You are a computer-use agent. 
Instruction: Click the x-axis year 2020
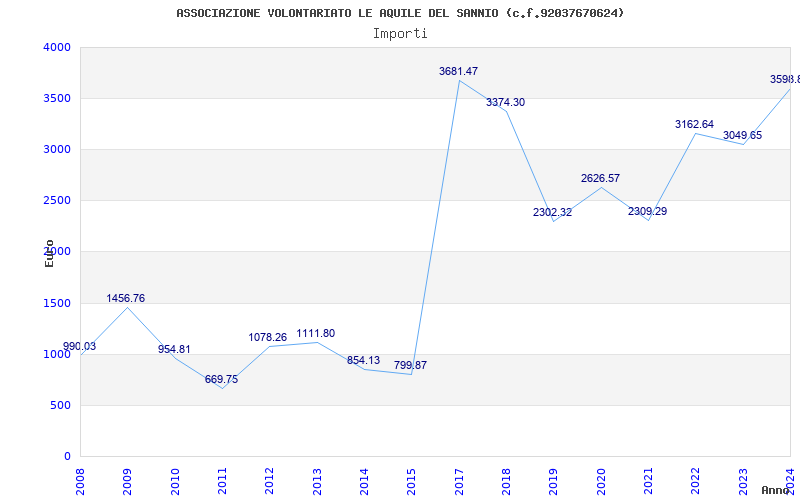[601, 482]
